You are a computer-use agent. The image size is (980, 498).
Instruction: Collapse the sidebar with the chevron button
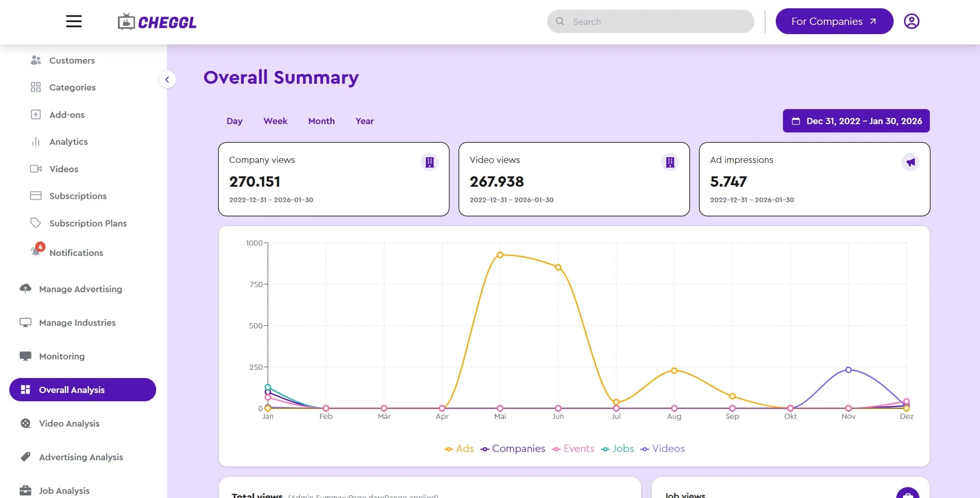point(167,79)
